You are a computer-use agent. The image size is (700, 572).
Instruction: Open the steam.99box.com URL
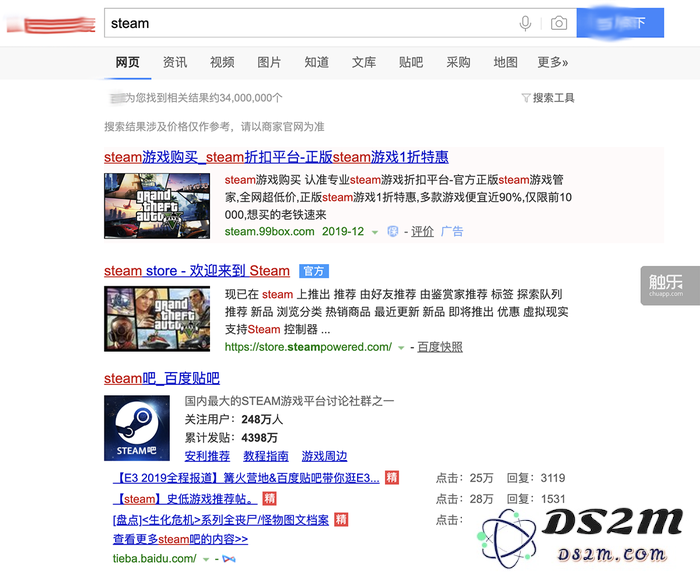tap(270, 231)
